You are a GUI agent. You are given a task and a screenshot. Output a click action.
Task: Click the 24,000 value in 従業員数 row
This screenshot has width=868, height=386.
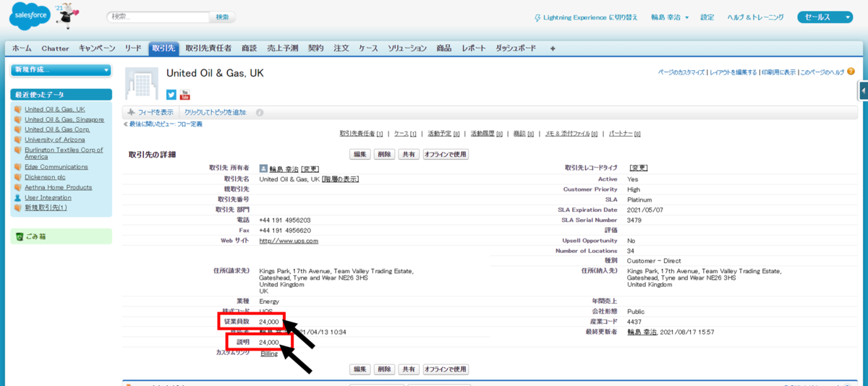click(269, 322)
